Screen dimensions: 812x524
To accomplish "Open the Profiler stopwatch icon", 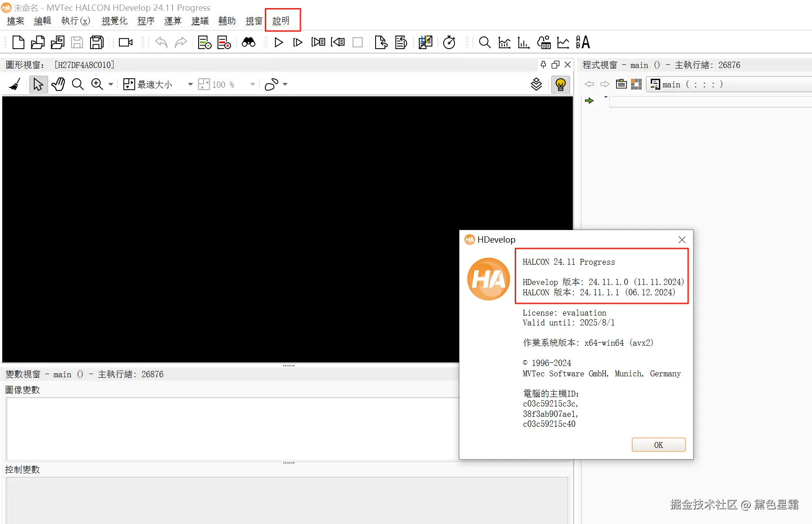I will coord(449,42).
